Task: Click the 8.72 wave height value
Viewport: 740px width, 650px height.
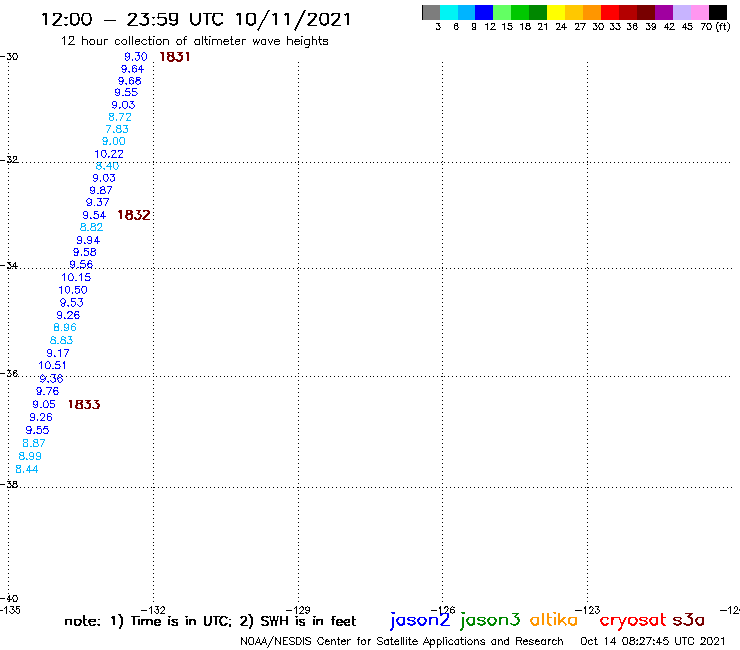Action: (120, 117)
